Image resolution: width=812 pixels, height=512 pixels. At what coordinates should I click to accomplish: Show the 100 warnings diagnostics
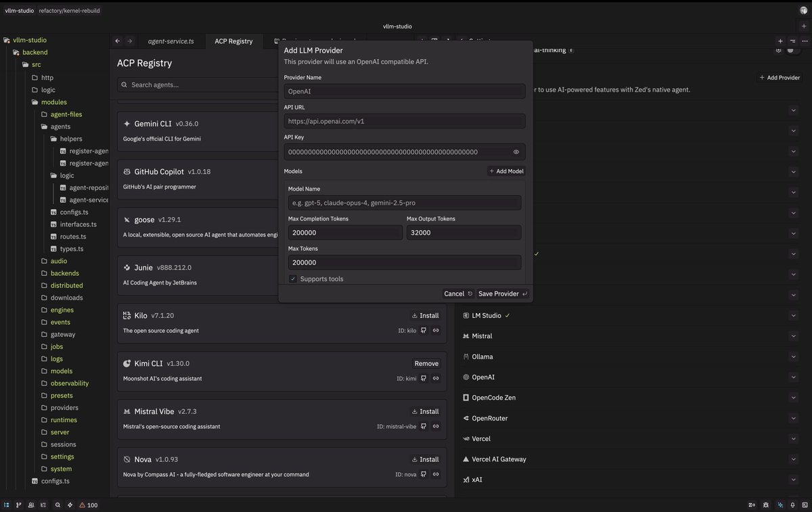click(89, 505)
